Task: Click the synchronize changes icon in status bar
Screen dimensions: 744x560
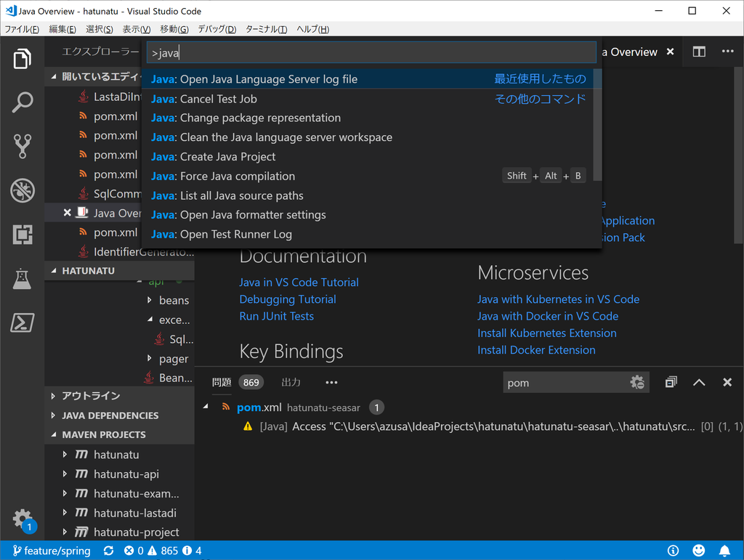Action: [x=109, y=551]
